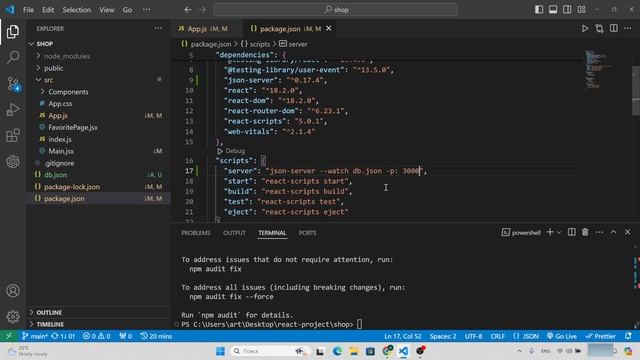This screenshot has width=640, height=360.
Task: Click the Prettier status bar item
Action: coord(600,336)
